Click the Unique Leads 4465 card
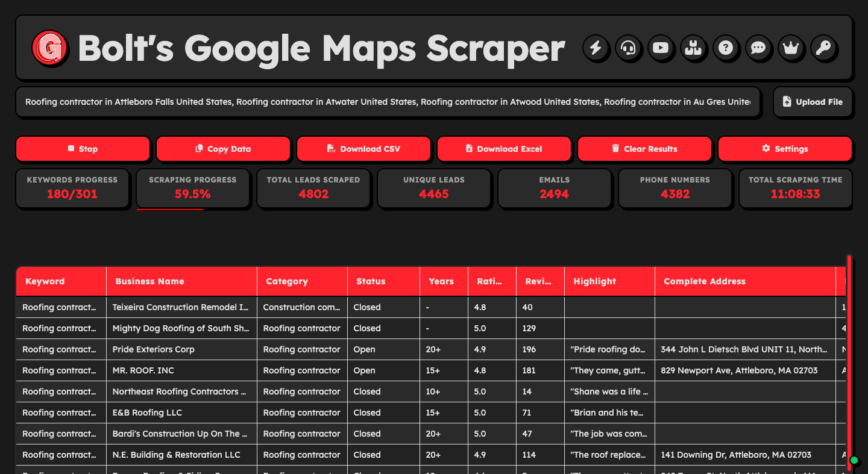This screenshot has width=868, height=474. 434,189
